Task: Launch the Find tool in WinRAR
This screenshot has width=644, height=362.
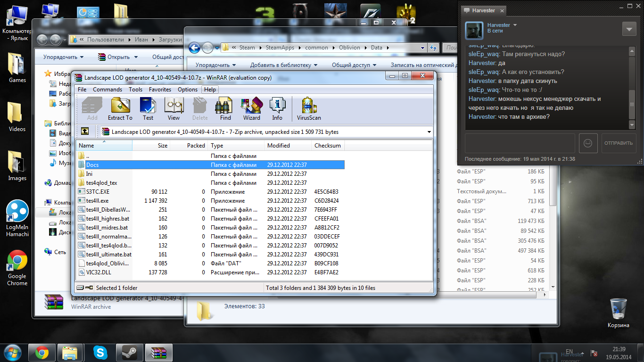Action: point(225,109)
